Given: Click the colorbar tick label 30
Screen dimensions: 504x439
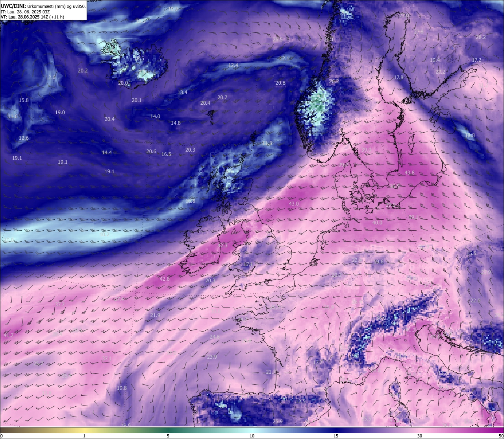Looking at the screenshot, I should pyautogui.click(x=420, y=436).
